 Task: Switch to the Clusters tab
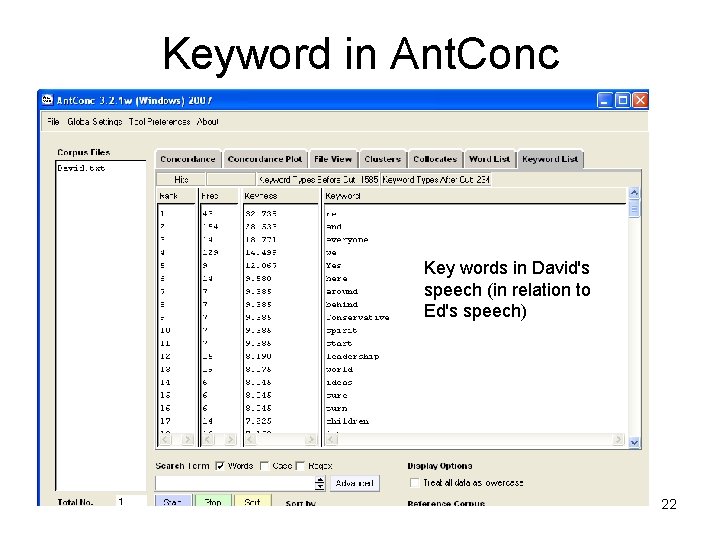(382, 159)
